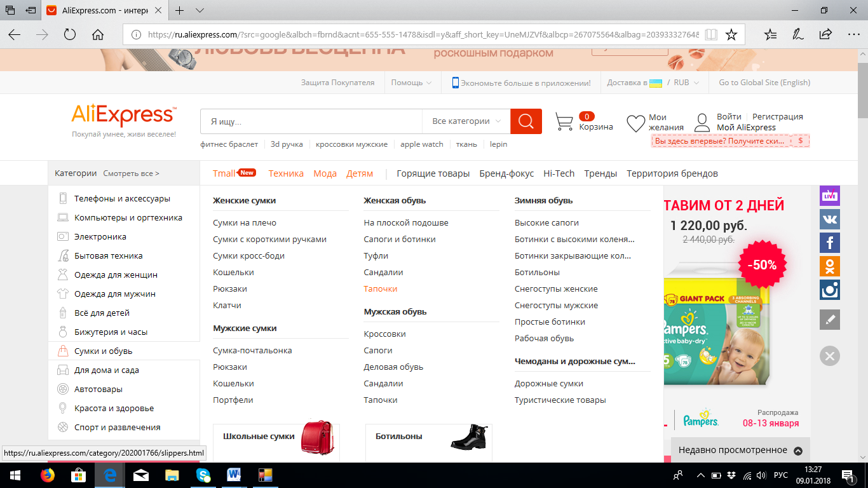Share this page from Edge
Image resolution: width=868 pixels, height=488 pixels.
coord(825,34)
